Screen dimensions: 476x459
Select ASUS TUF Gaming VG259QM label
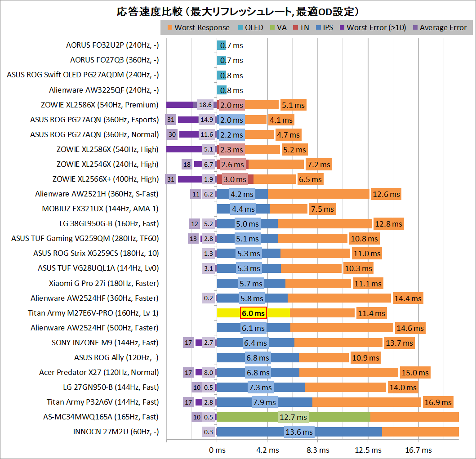click(x=85, y=239)
